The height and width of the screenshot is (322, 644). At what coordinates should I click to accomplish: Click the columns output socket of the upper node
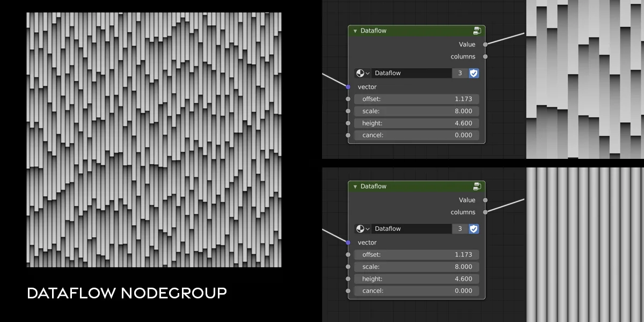485,56
